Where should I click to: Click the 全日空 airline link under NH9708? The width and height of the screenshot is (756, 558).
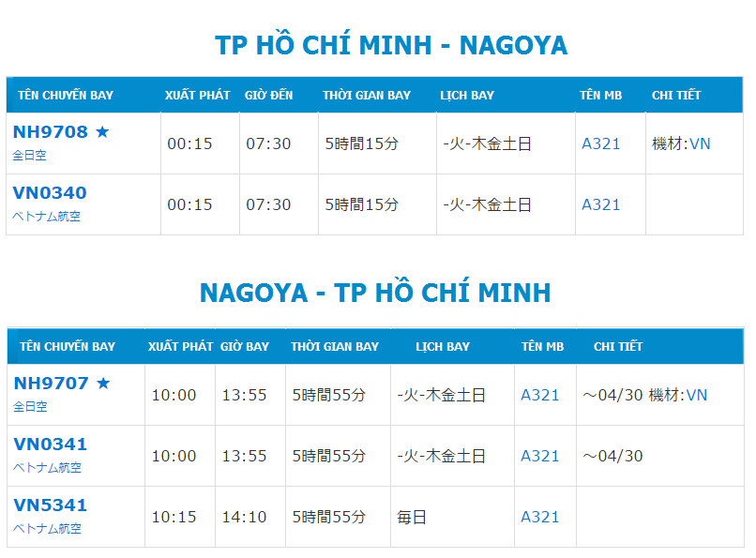[29, 155]
